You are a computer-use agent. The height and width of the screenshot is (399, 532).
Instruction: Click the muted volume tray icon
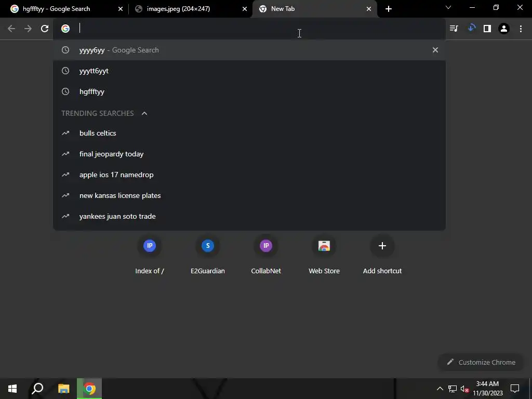[x=464, y=389]
